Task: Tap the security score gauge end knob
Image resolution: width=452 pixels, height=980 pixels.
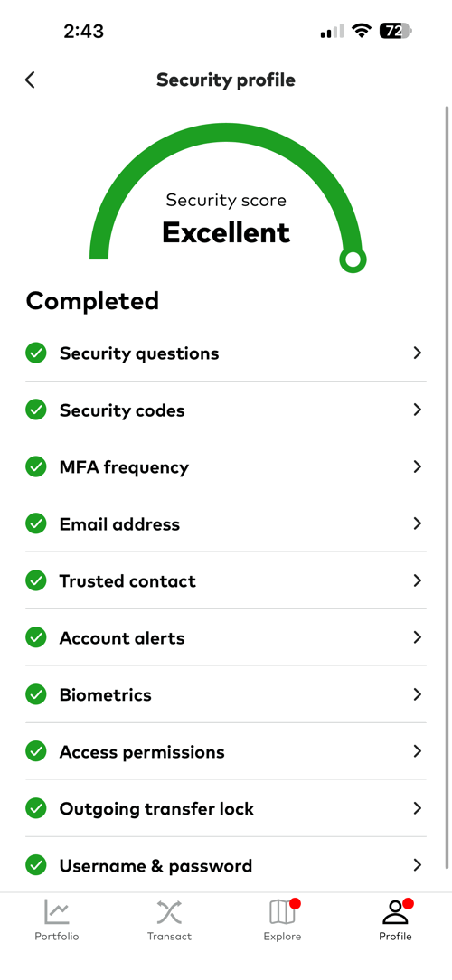Action: [x=353, y=259]
